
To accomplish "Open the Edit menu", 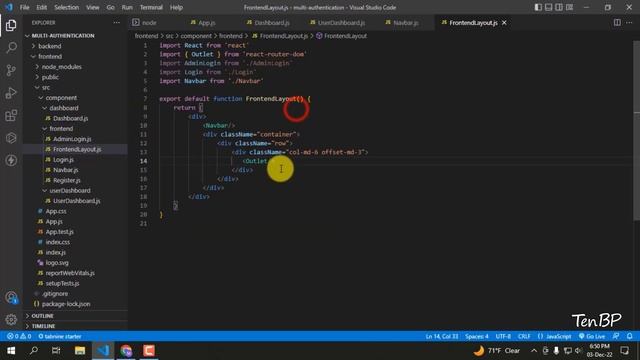I will pos(41,7).
